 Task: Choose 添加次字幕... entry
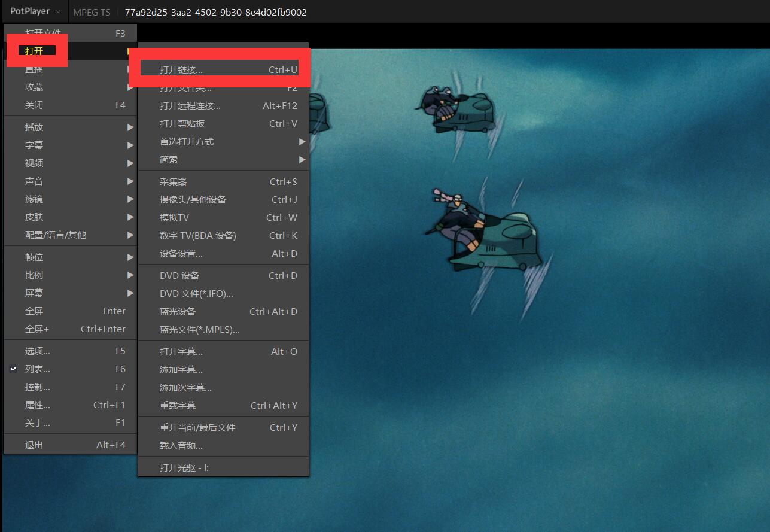[x=223, y=388]
